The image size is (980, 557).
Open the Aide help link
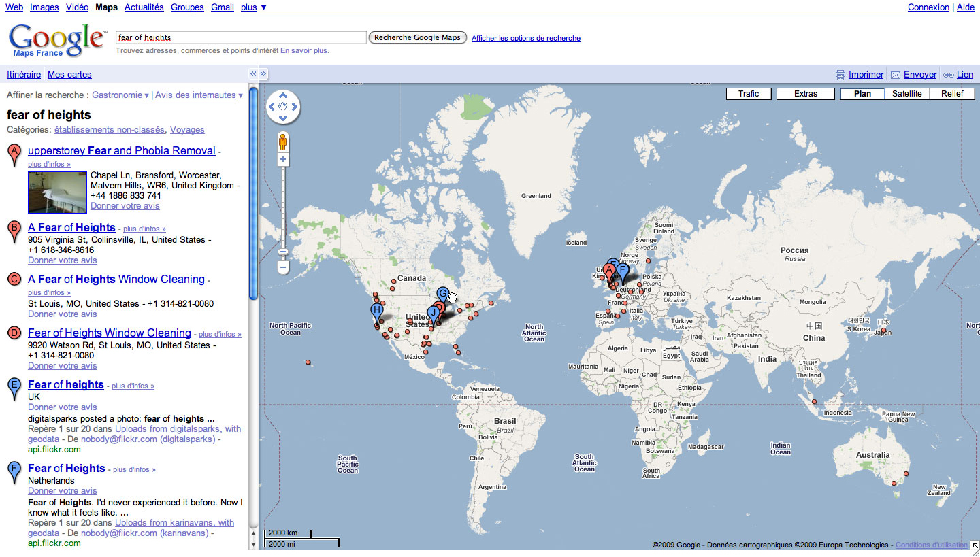click(x=966, y=7)
